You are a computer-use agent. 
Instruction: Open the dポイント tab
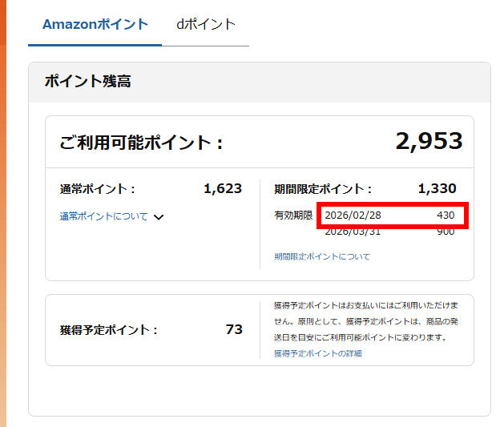pyautogui.click(x=206, y=24)
